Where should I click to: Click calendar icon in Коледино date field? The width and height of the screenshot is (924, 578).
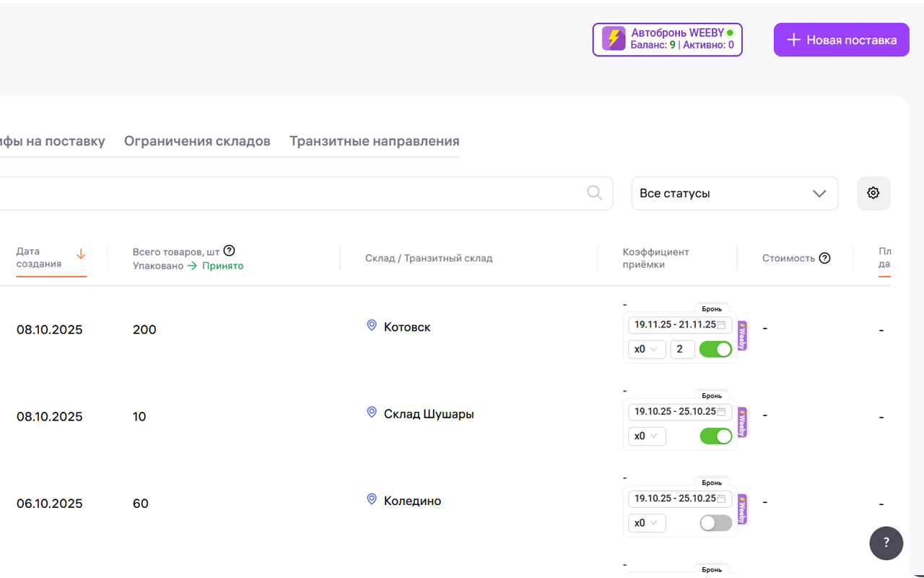click(721, 499)
